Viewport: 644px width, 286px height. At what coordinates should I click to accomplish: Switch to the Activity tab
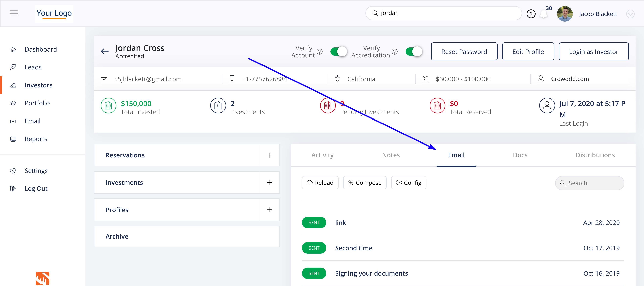322,155
